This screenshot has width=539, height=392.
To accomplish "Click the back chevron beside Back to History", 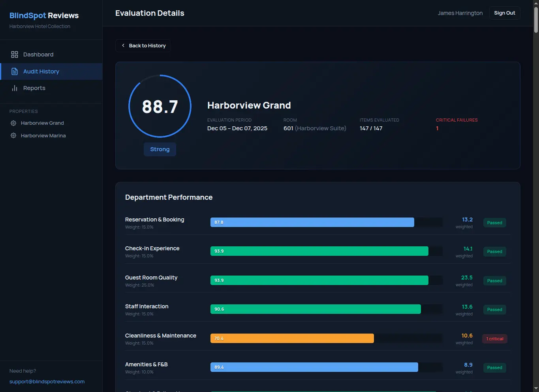I will pos(124,45).
